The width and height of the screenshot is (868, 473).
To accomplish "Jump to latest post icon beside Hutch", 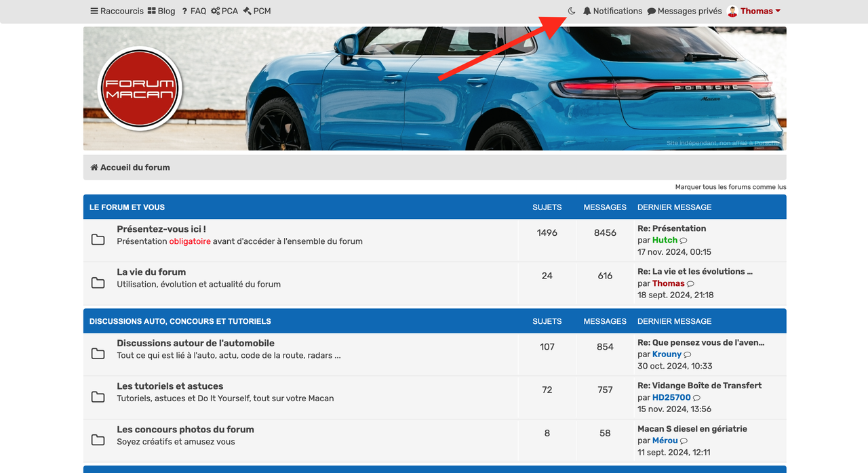I will click(684, 241).
